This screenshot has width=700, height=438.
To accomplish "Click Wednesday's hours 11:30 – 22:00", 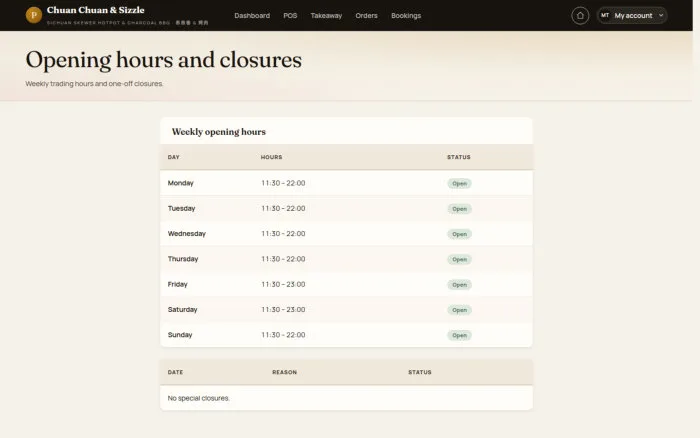I will pyautogui.click(x=283, y=234).
